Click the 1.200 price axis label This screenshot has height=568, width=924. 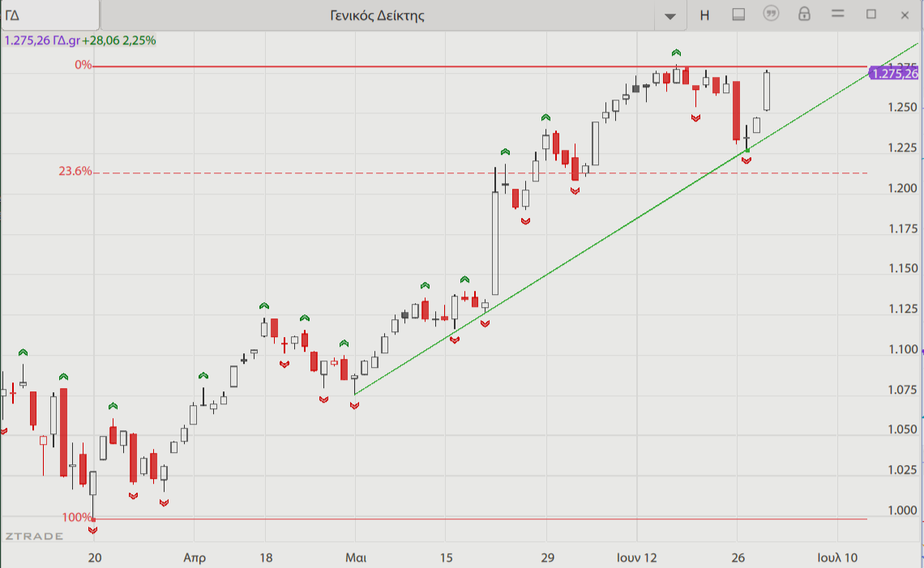(x=903, y=188)
